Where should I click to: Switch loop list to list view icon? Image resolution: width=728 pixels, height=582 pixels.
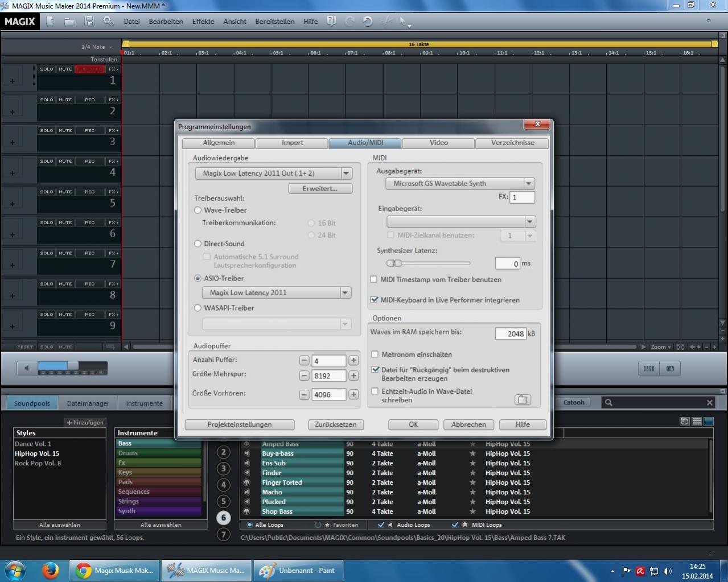(697, 422)
